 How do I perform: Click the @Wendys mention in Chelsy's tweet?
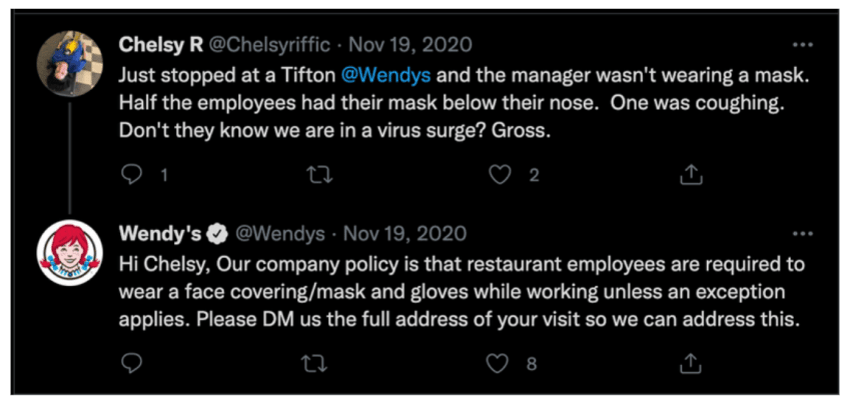pos(387,75)
